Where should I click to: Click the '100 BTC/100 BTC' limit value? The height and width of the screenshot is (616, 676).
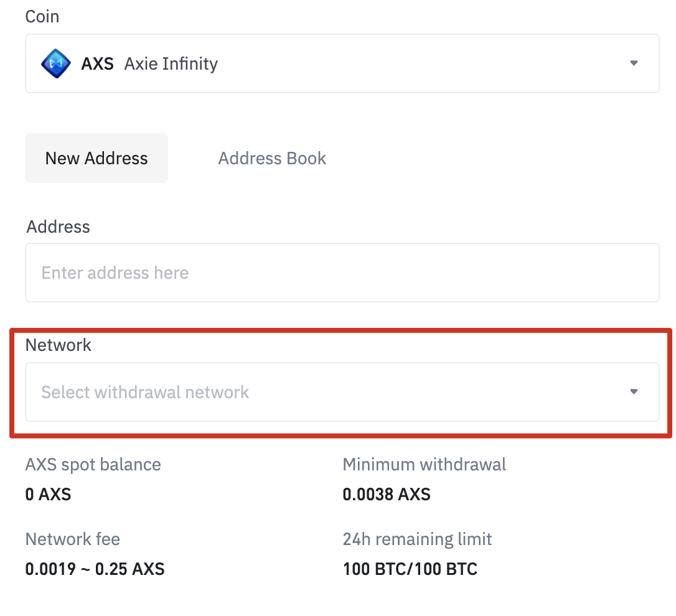pos(410,569)
